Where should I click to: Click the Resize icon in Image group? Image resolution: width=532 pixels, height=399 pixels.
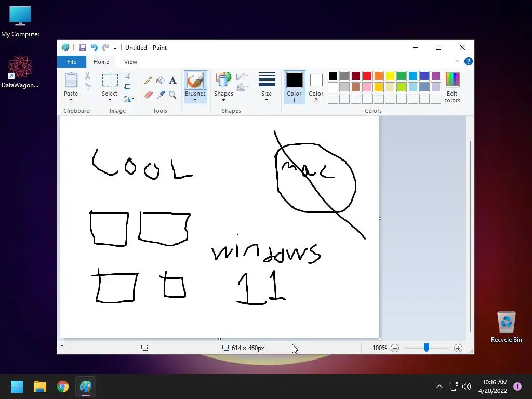[x=127, y=87]
